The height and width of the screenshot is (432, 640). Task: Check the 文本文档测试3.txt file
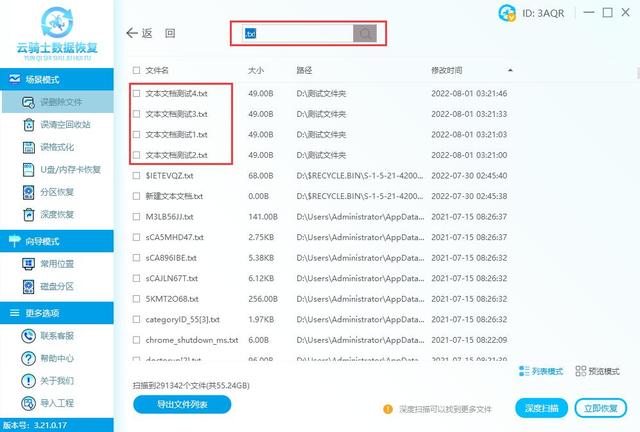pos(136,114)
